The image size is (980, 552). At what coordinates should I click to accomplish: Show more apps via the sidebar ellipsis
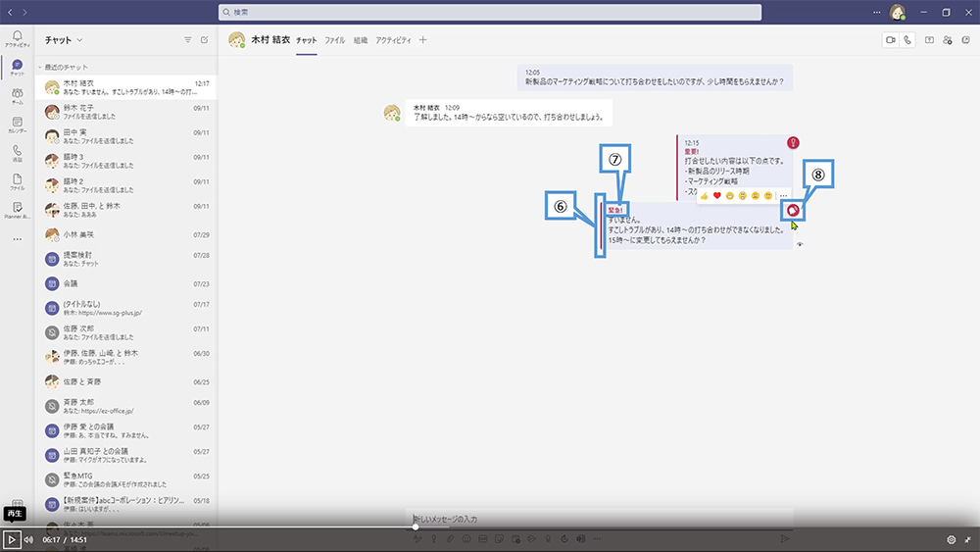(x=18, y=239)
